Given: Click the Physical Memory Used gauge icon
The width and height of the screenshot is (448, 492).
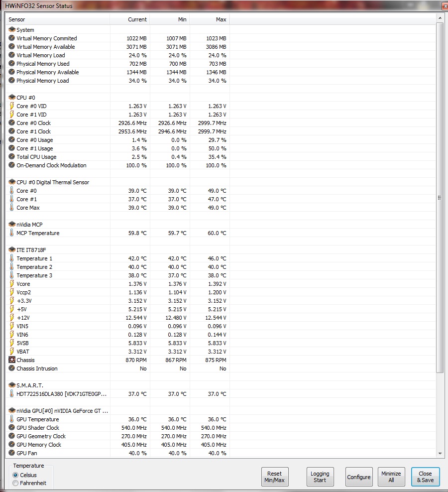Looking at the screenshot, I should pos(11,63).
